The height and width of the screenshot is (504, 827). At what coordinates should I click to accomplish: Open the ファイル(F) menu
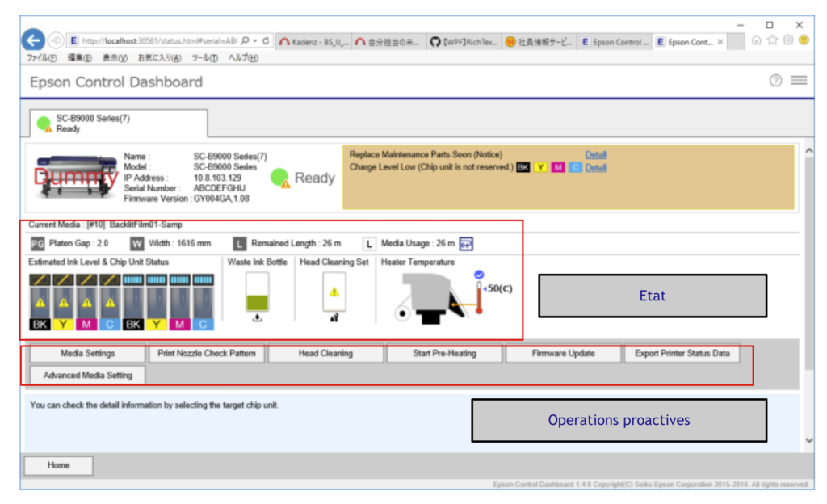(x=42, y=58)
